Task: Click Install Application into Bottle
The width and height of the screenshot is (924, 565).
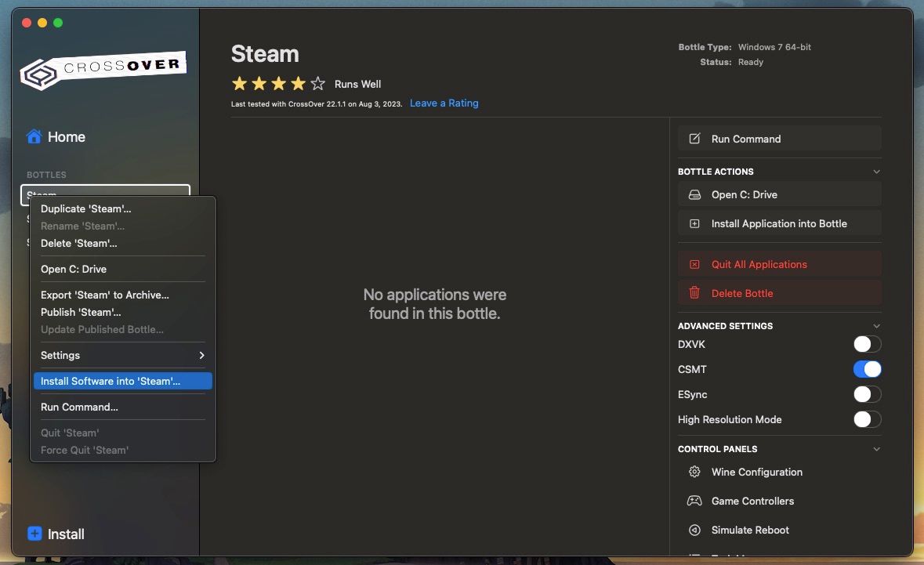Action: [x=779, y=224]
